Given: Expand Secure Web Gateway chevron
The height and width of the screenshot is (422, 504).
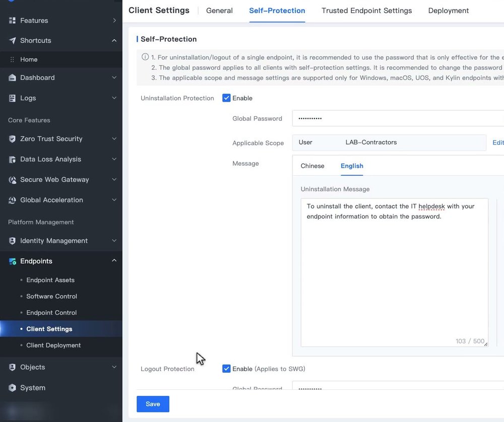Looking at the screenshot, I should coord(114,180).
